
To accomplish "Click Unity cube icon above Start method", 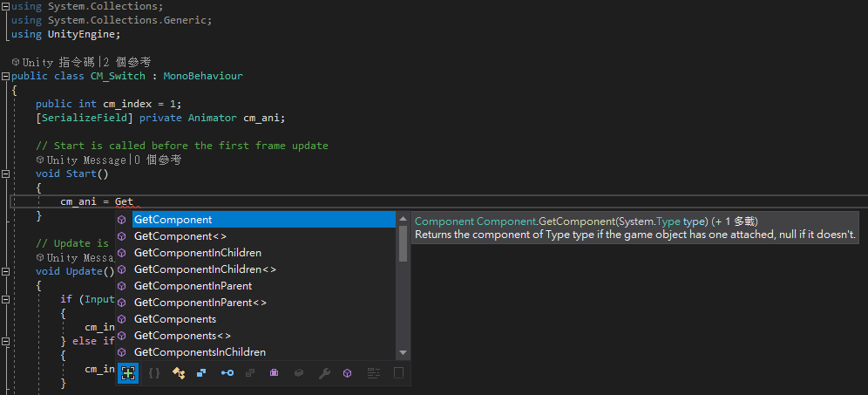I will tap(40, 160).
